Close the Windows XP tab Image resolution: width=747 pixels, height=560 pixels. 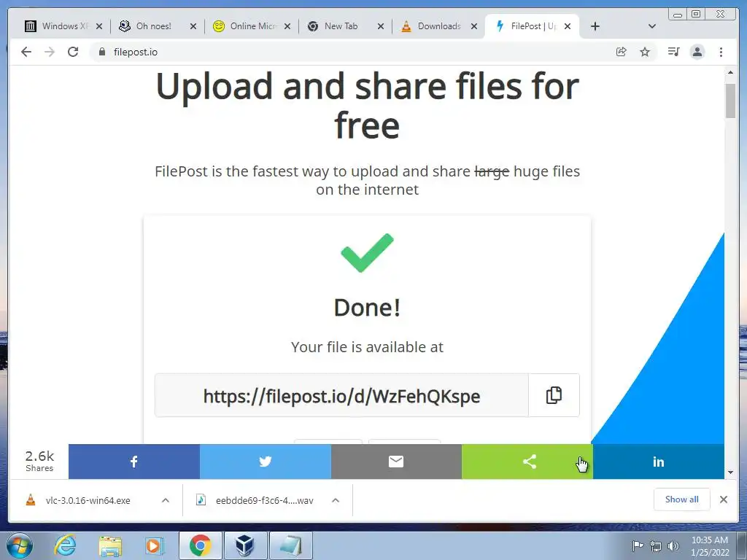coord(99,26)
